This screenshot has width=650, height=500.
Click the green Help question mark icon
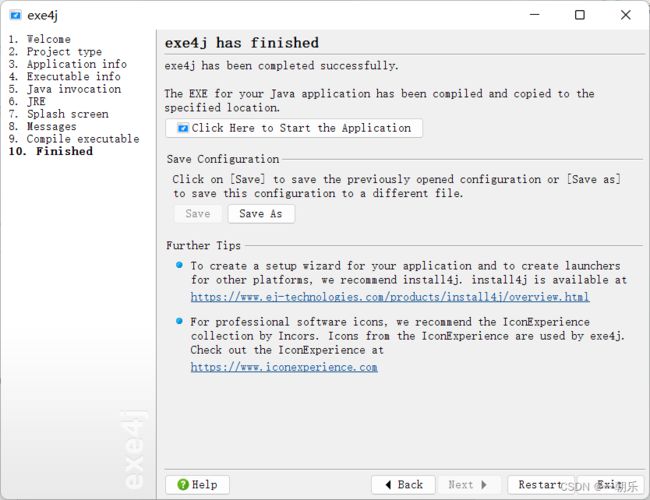pyautogui.click(x=183, y=484)
